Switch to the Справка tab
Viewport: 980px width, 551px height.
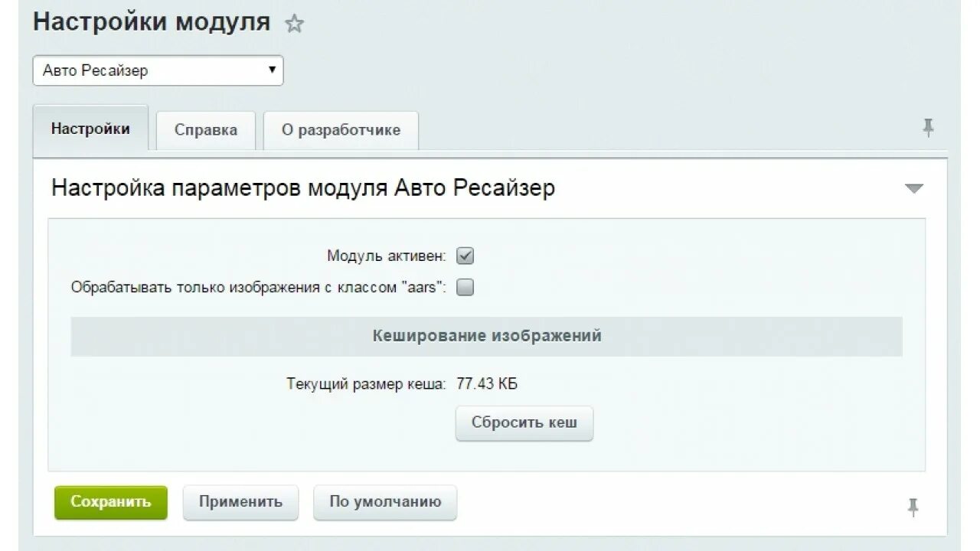[206, 130]
